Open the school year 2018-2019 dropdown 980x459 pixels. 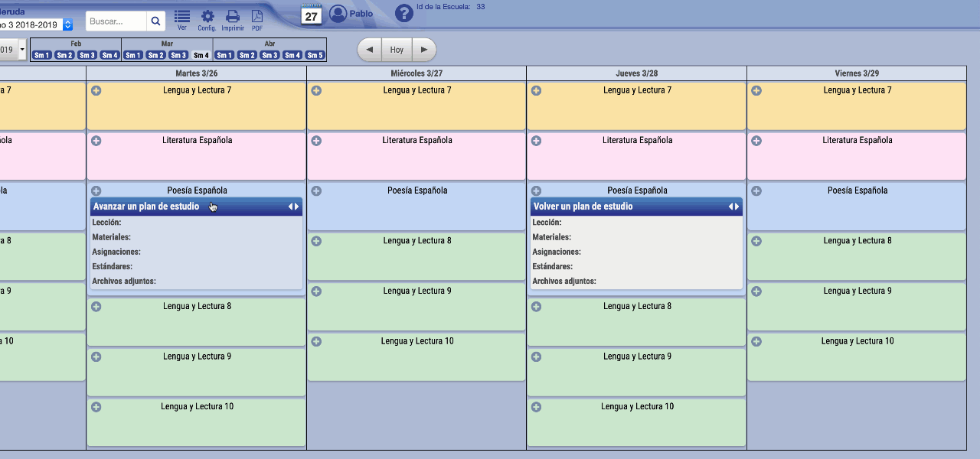(67, 24)
